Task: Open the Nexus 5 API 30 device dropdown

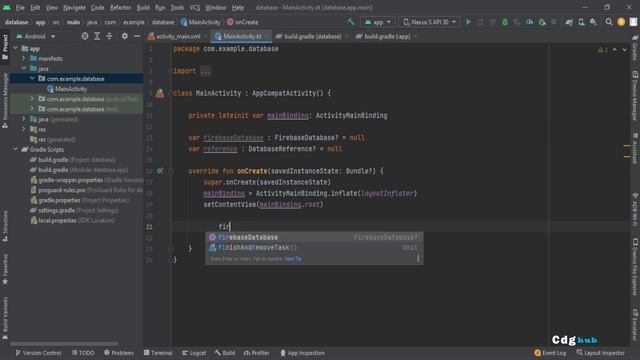Action: point(429,22)
